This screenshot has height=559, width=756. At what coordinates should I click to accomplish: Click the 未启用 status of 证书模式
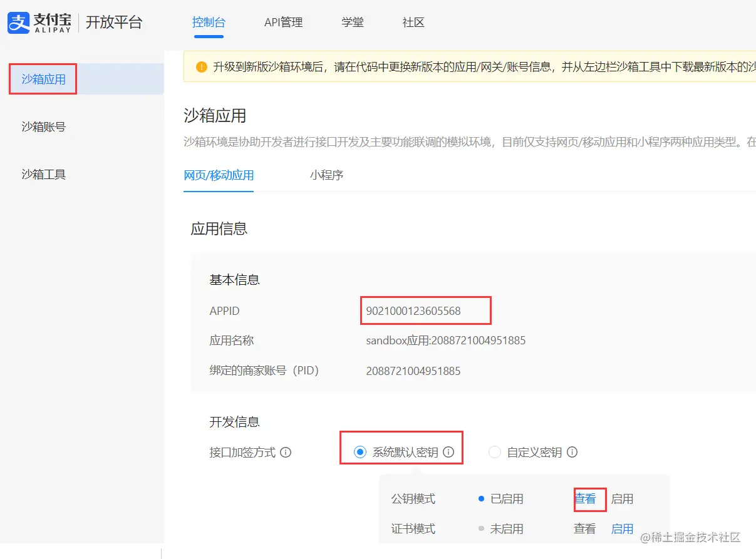(506, 529)
